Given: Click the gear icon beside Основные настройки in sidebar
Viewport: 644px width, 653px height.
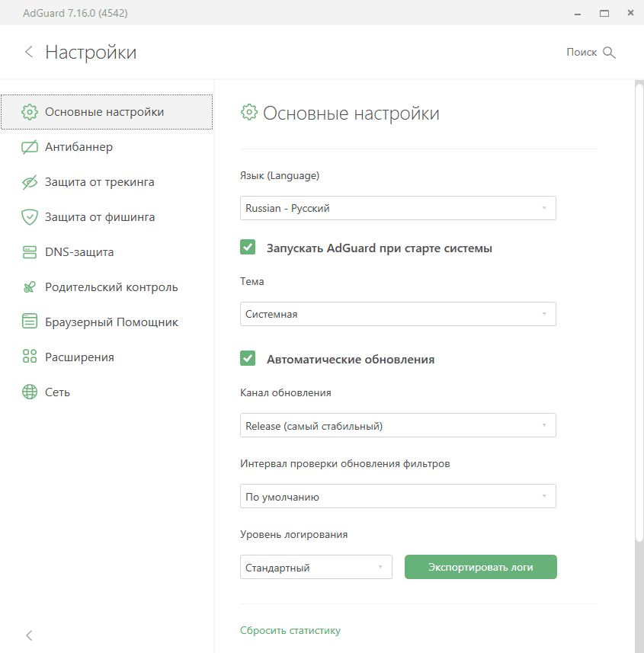Looking at the screenshot, I should [x=30, y=112].
